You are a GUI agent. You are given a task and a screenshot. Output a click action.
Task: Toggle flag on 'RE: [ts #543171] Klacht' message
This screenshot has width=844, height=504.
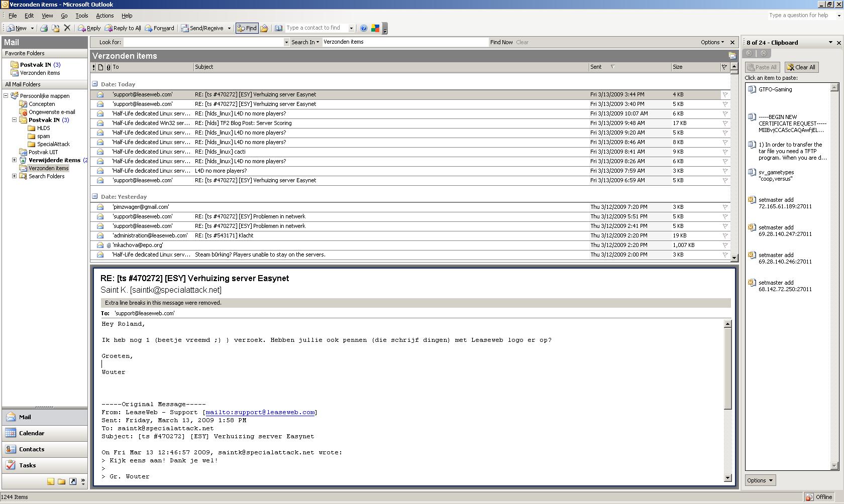725,235
